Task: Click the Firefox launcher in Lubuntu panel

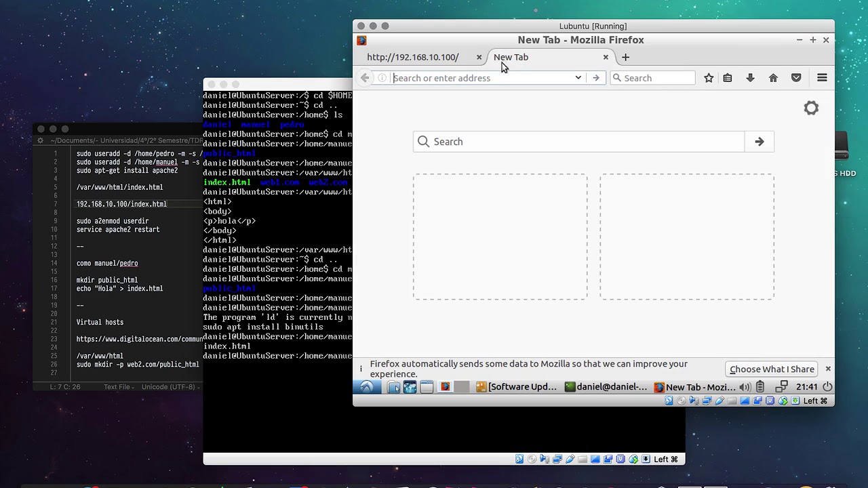Action: tap(445, 387)
